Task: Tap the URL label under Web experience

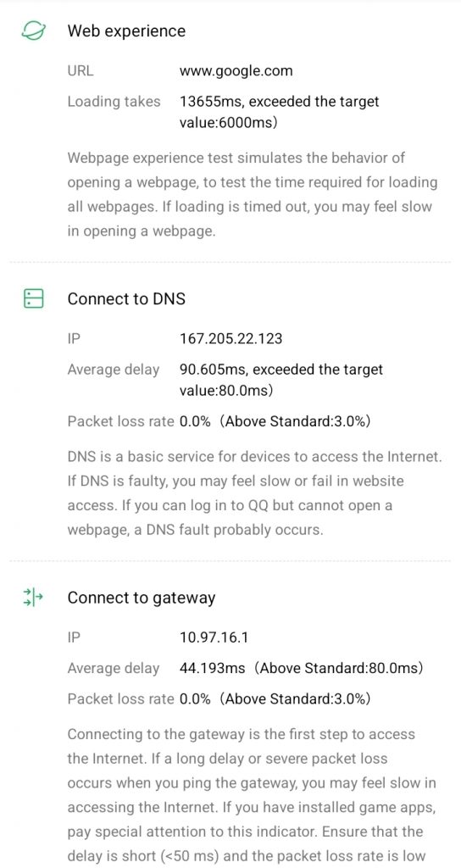Action: (x=81, y=71)
